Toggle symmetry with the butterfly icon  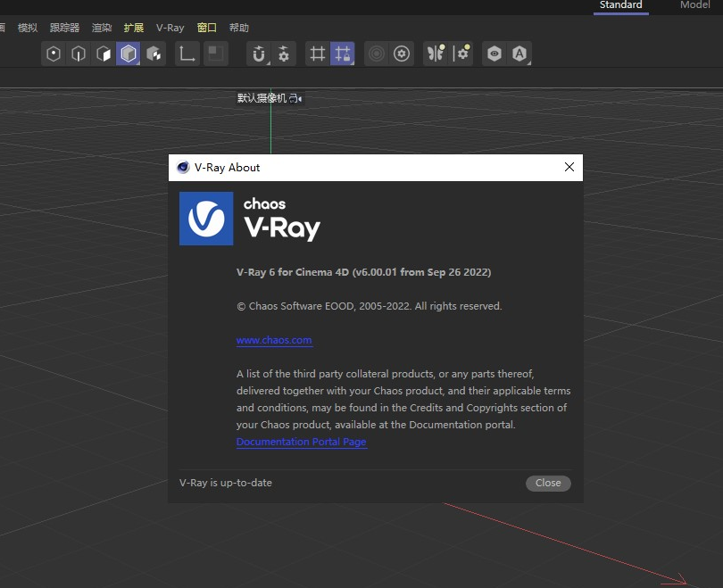(436, 54)
